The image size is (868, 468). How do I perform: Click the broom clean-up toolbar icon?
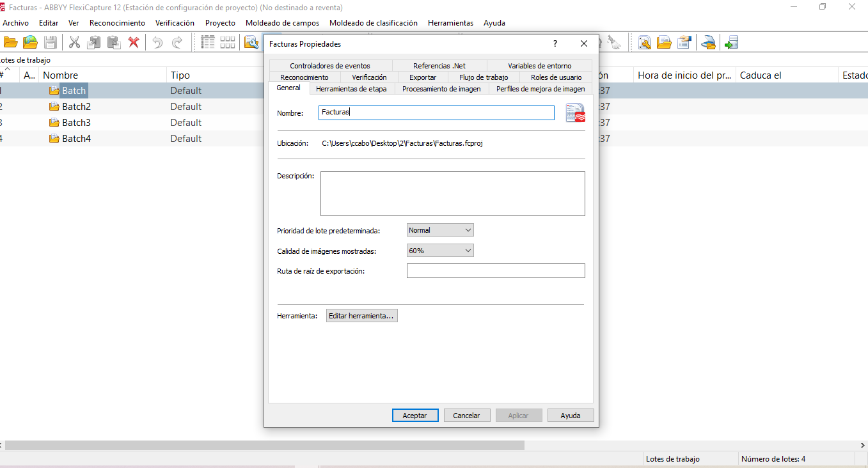point(614,42)
